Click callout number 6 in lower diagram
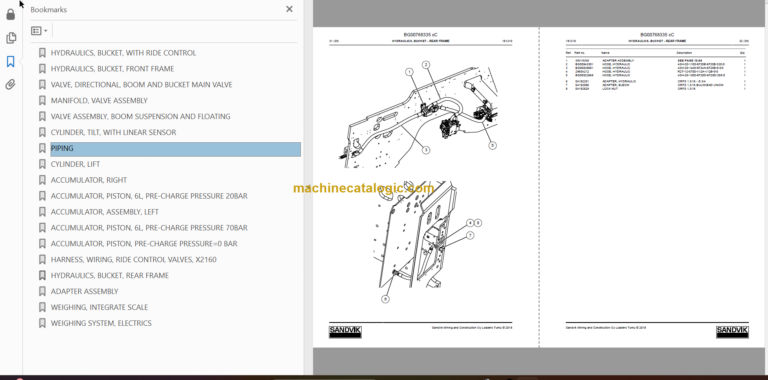This screenshot has height=380, width=768. 385,299
